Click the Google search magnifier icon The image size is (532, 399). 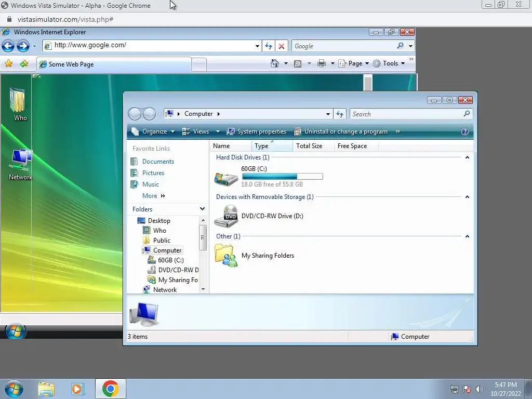[401, 46]
